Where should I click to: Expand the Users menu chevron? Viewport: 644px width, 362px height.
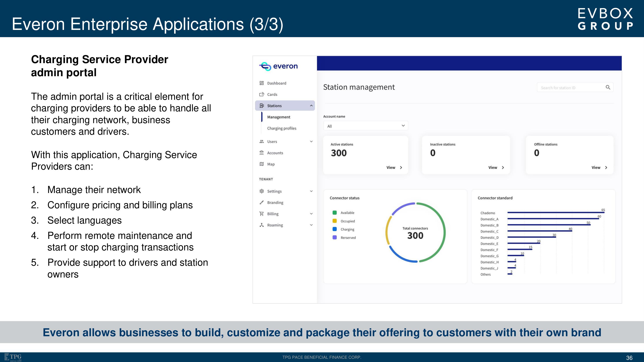tap(311, 141)
